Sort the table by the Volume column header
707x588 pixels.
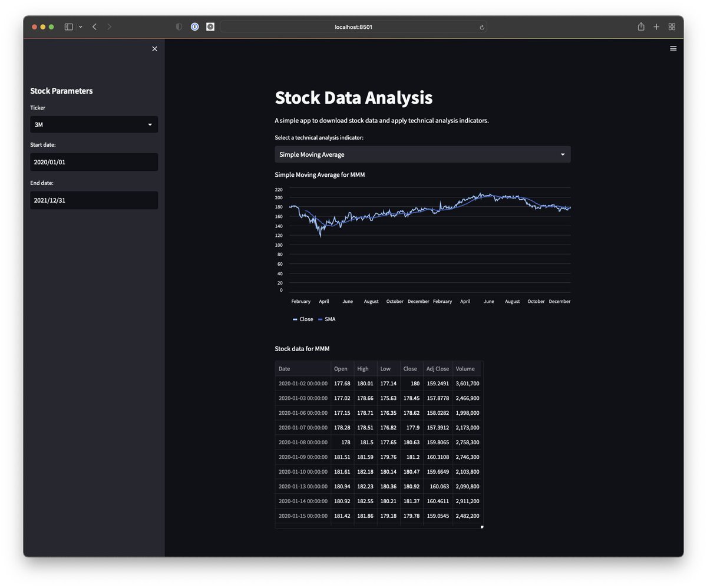(x=465, y=368)
